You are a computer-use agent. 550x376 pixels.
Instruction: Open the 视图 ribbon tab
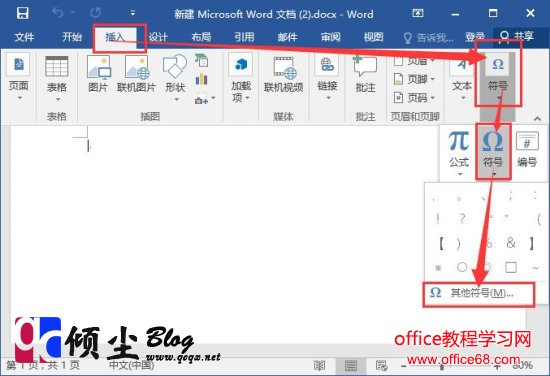(x=373, y=37)
